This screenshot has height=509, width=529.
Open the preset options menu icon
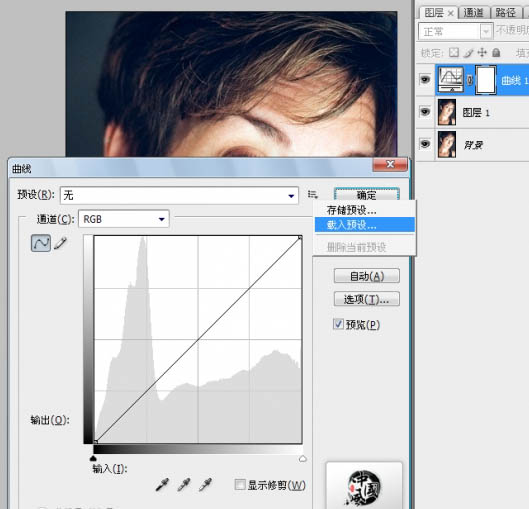313,195
